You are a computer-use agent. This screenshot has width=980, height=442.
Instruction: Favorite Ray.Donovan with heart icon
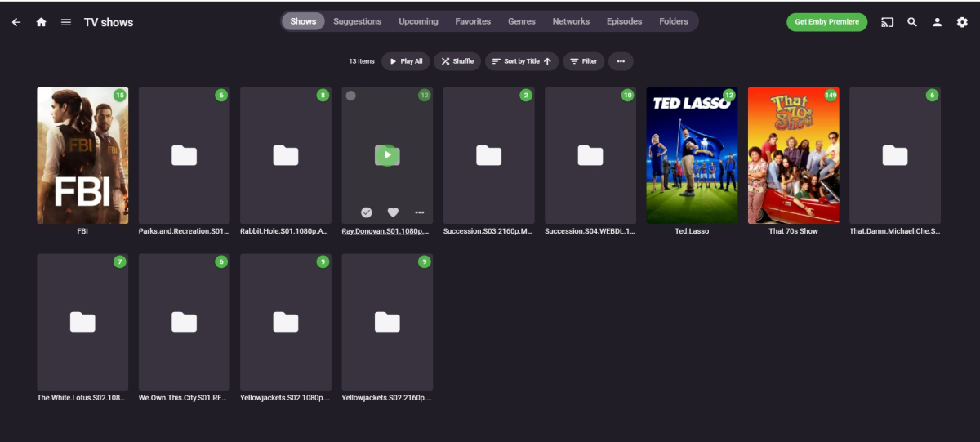[x=393, y=212]
